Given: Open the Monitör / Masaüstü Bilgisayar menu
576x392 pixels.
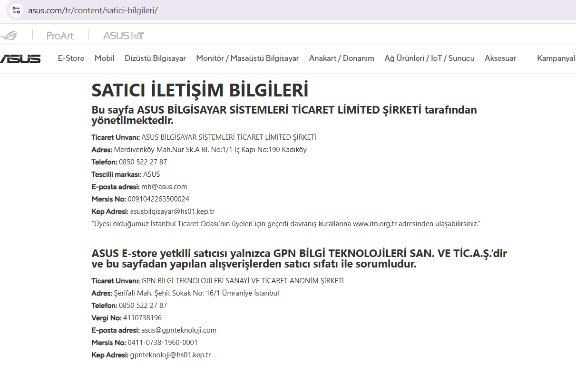Looking at the screenshot, I should (x=247, y=58).
